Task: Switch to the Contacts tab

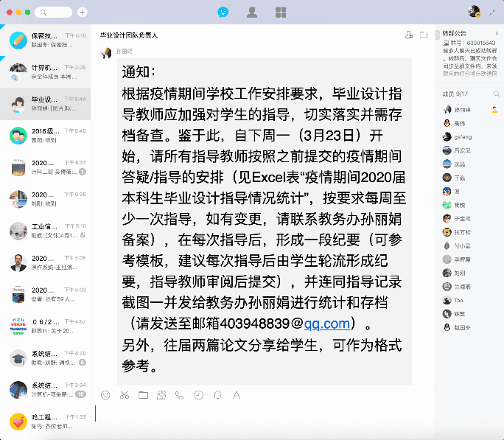Action: click(x=252, y=12)
